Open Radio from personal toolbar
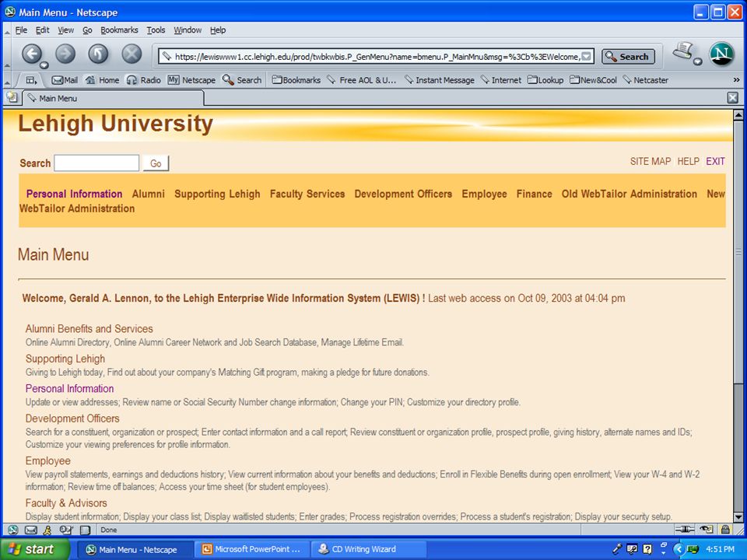Screen dimensions: 747x560 point(143,80)
